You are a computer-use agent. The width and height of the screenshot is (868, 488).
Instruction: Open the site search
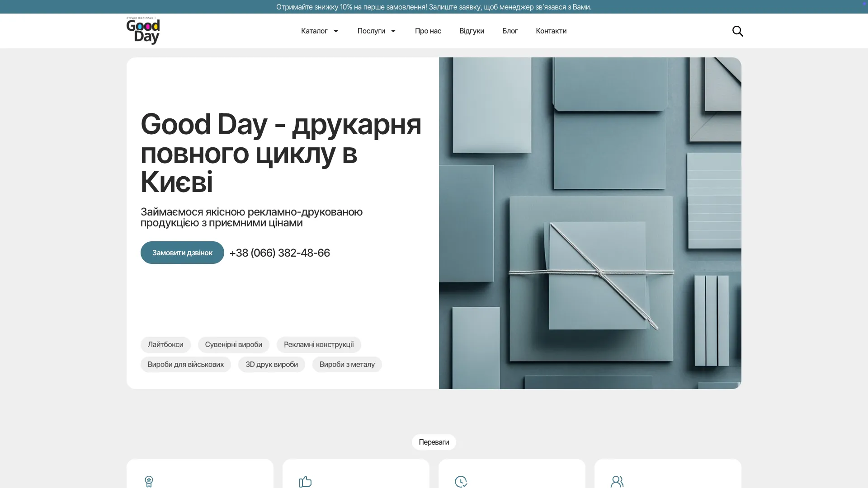(738, 31)
